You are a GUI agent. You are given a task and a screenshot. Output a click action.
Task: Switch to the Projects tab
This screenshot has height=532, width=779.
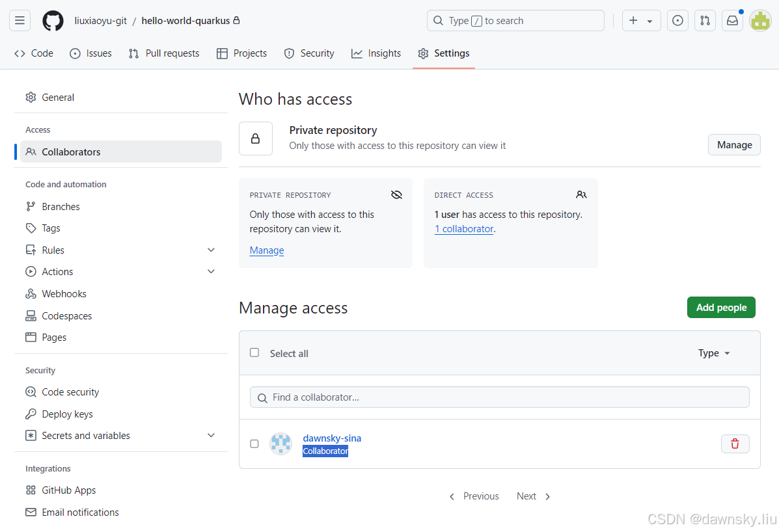pyautogui.click(x=242, y=53)
